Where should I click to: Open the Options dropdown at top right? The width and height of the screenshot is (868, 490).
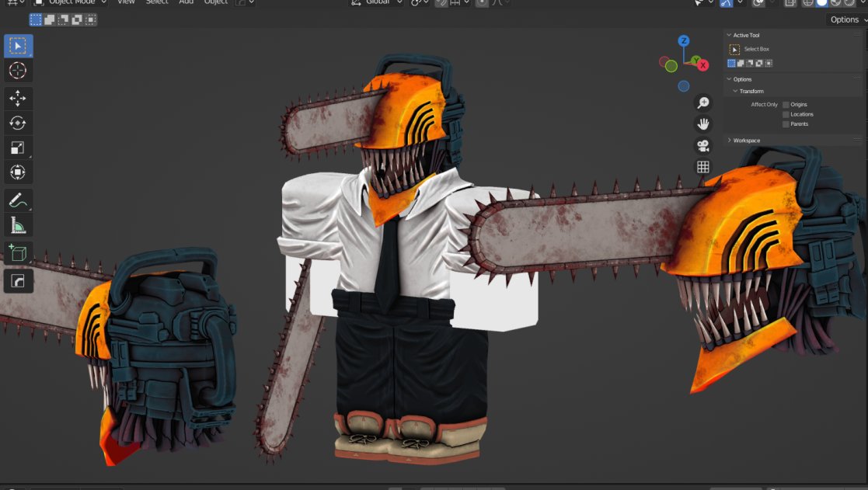pos(848,20)
